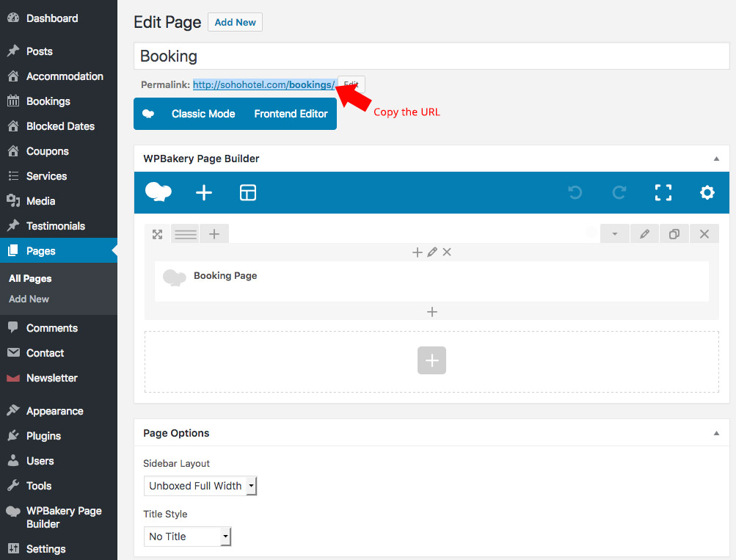This screenshot has height=560, width=736.
Task: Open the Title Style dropdown
Action: point(187,537)
